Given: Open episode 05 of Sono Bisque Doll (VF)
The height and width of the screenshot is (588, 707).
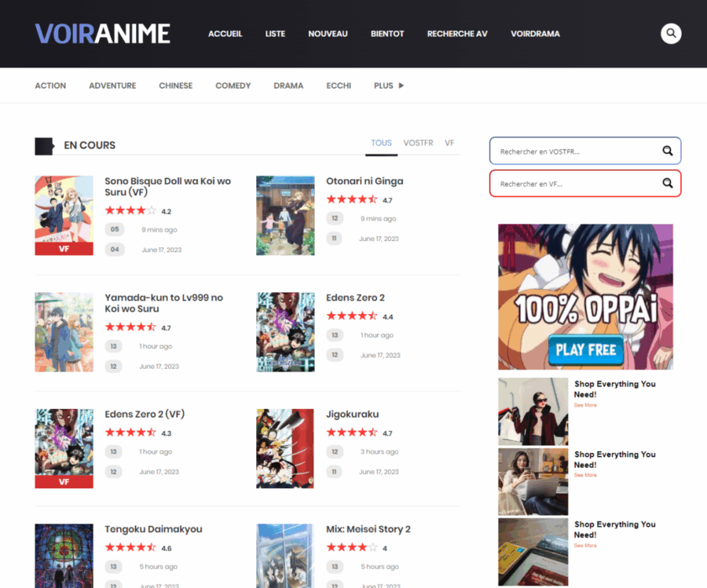Looking at the screenshot, I should [x=115, y=229].
